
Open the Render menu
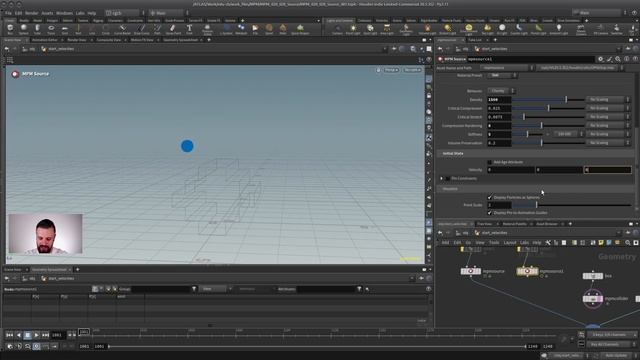(31, 13)
